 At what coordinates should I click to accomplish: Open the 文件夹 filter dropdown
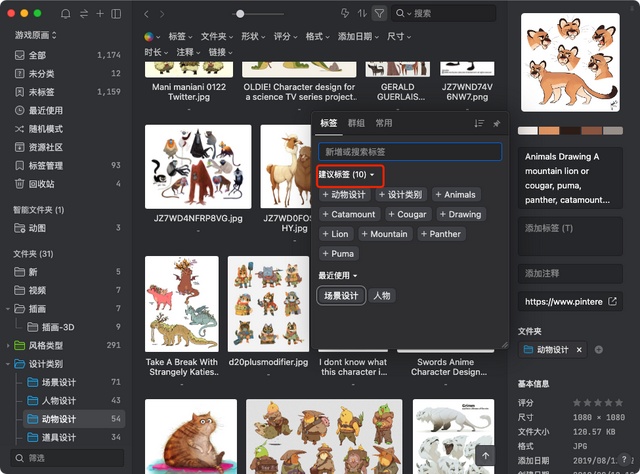point(217,37)
